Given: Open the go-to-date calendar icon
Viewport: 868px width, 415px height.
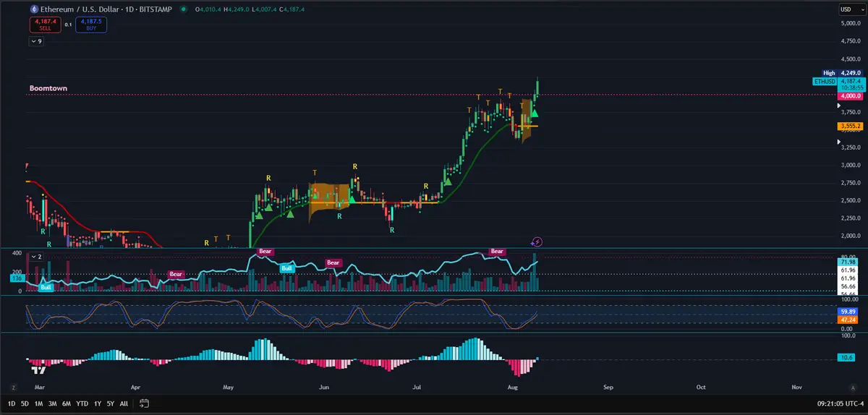Looking at the screenshot, I should point(145,403).
